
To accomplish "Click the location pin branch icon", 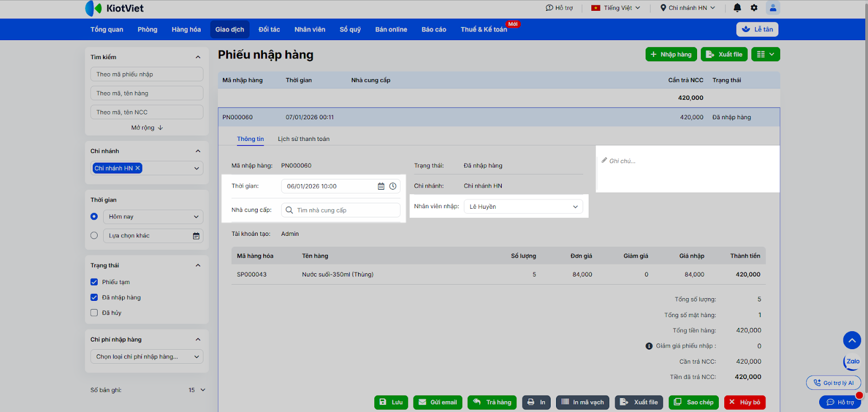I will (x=663, y=8).
